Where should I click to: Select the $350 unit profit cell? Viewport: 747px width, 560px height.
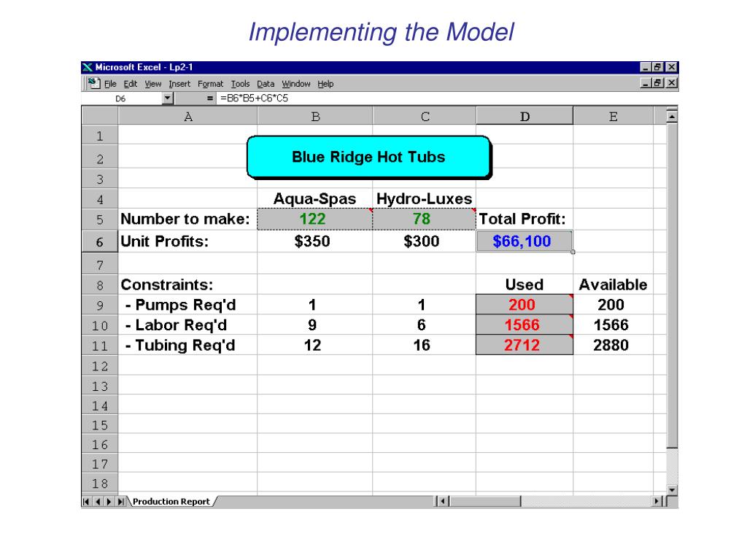315,241
